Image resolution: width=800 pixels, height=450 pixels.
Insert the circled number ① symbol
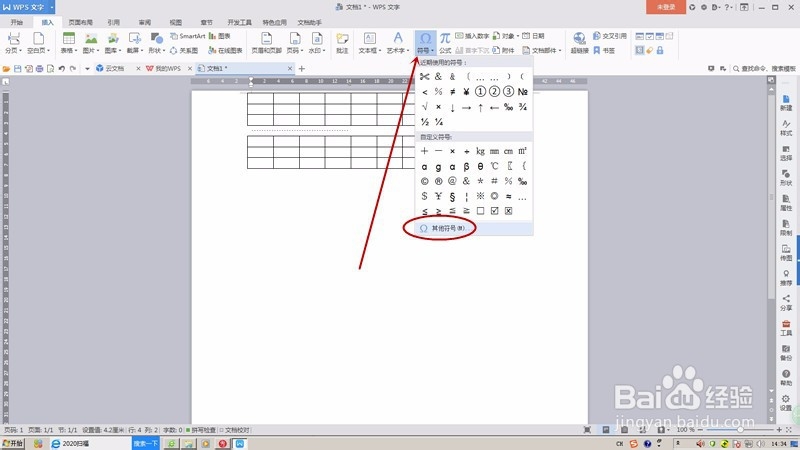[x=480, y=91]
